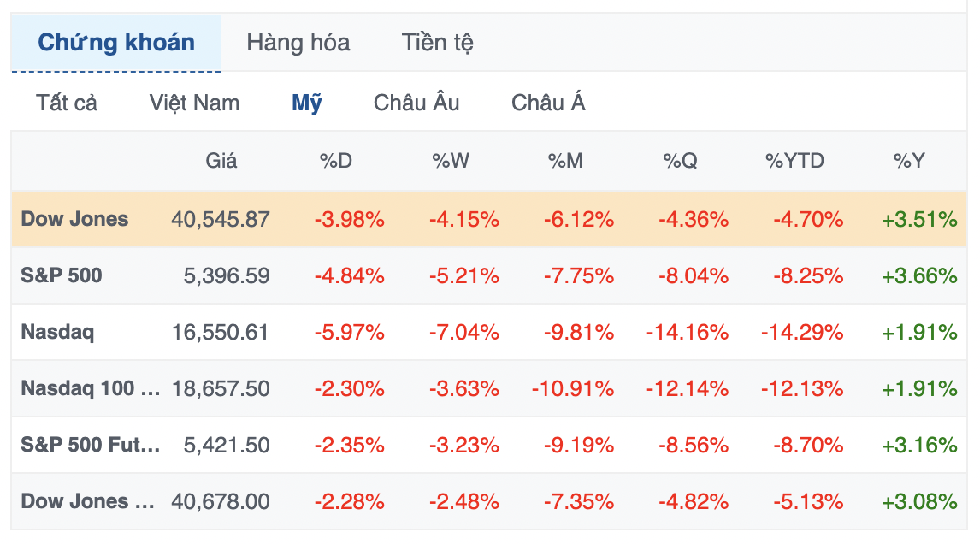Choose the Châu Âu region filter

[416, 103]
